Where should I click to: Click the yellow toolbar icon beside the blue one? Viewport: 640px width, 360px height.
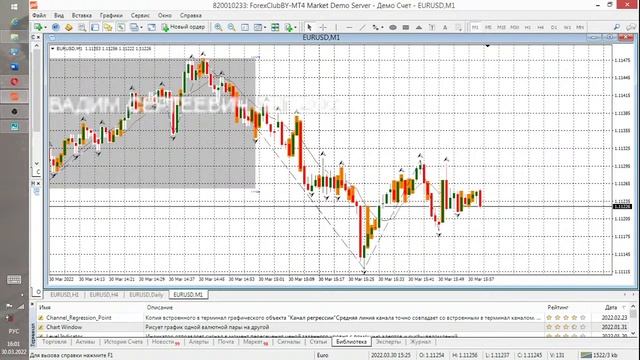[x=69, y=27]
